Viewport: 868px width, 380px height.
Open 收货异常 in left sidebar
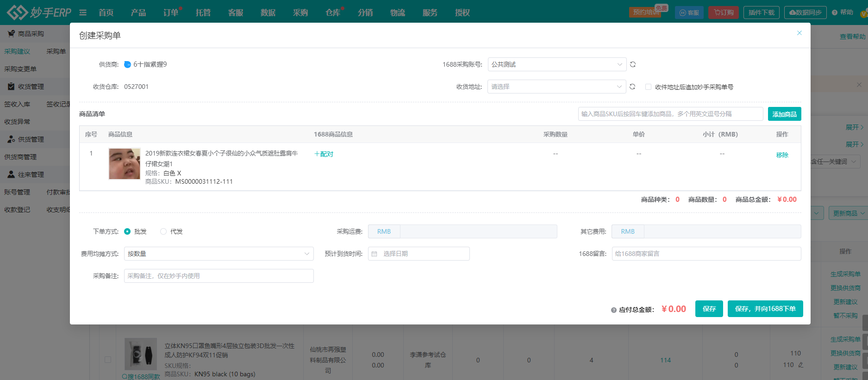pos(17,122)
